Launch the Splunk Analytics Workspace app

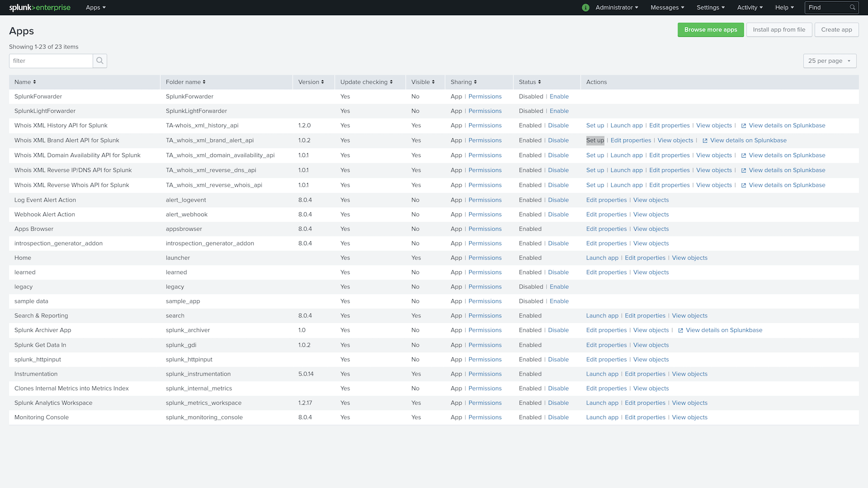click(602, 403)
